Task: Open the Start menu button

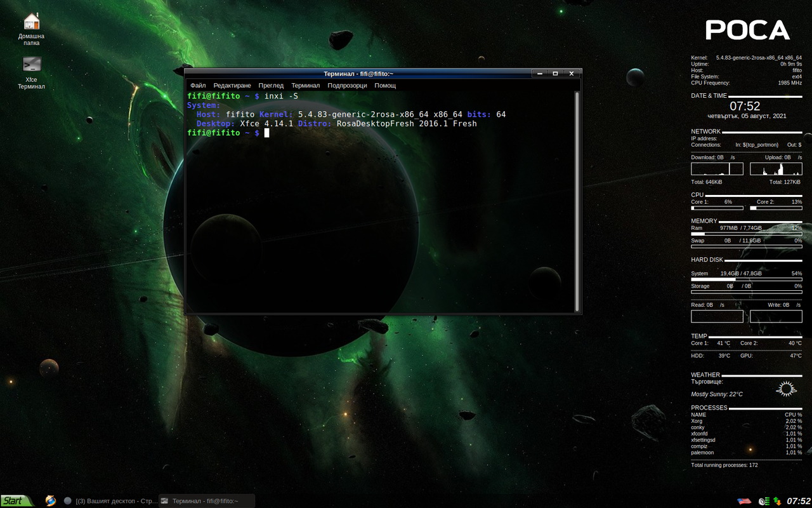Action: [17, 501]
